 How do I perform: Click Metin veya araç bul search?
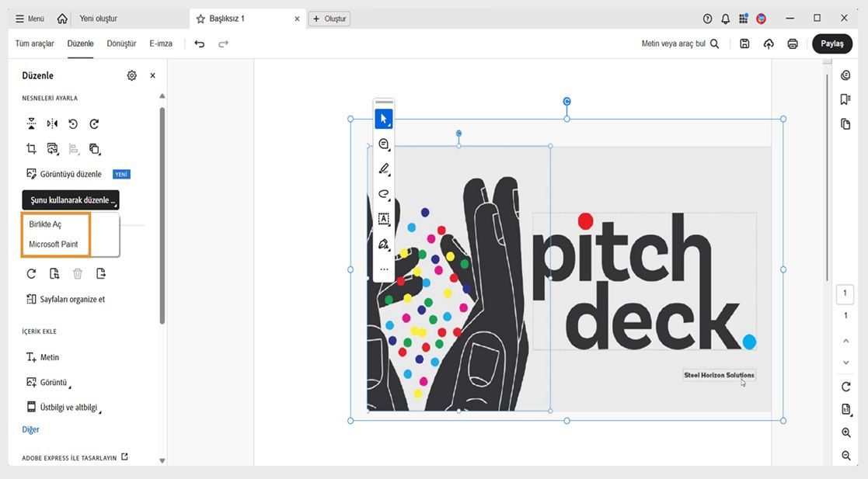tap(681, 43)
